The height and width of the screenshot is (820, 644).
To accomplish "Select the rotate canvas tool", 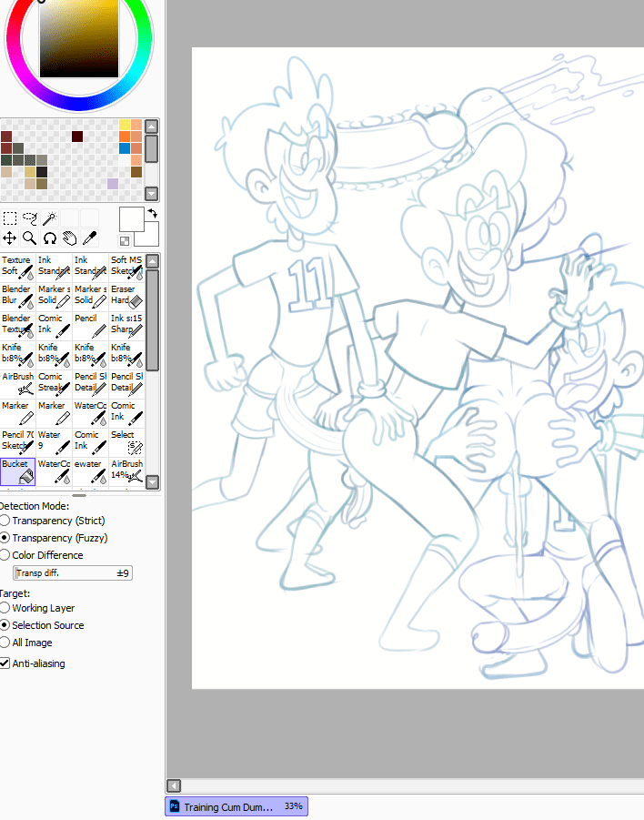I will coord(49,238).
